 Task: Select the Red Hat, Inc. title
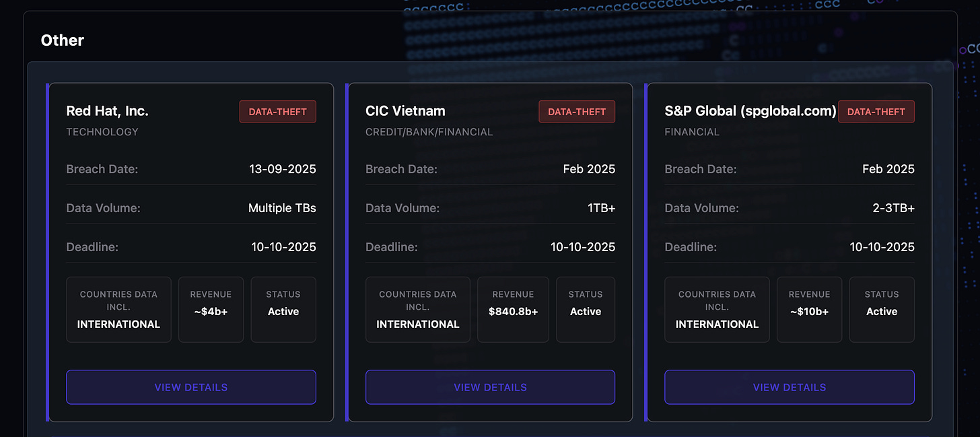[108, 111]
